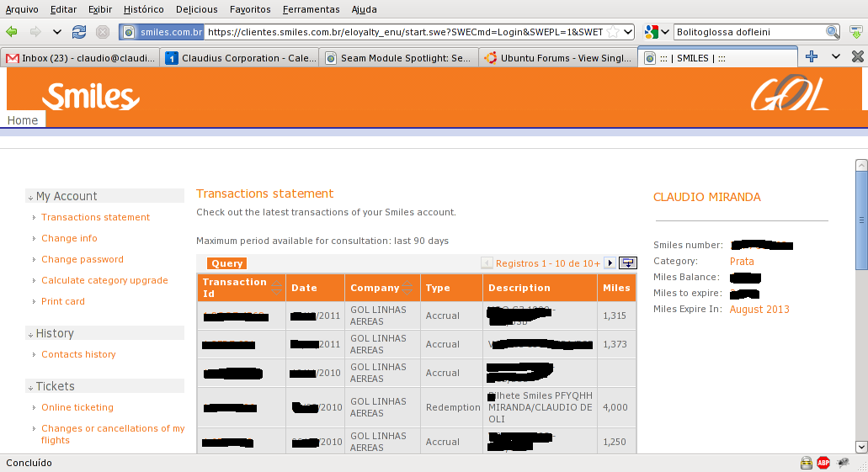Screen dimensions: 868x472
Task: Open the list all tabs dropdown
Action: pyautogui.click(x=836, y=56)
